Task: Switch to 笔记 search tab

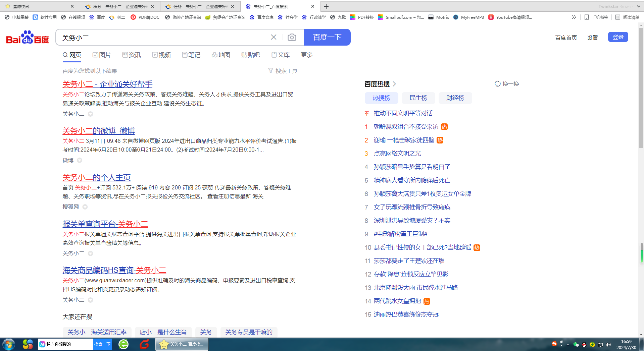Action: coord(191,55)
